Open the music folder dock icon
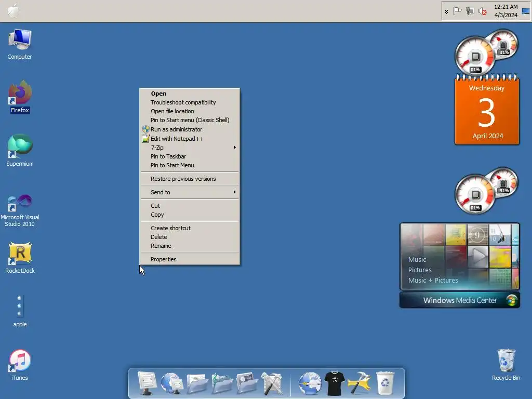 (222, 383)
